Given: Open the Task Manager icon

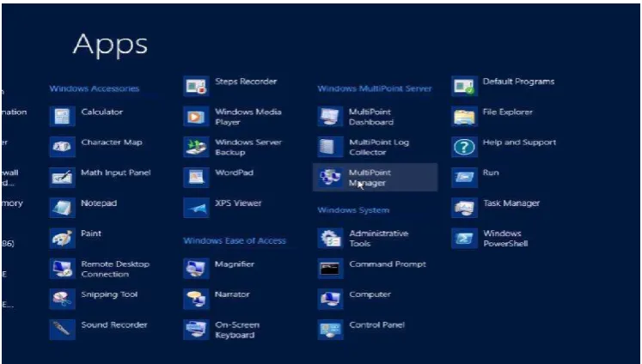Looking at the screenshot, I should click(464, 208).
